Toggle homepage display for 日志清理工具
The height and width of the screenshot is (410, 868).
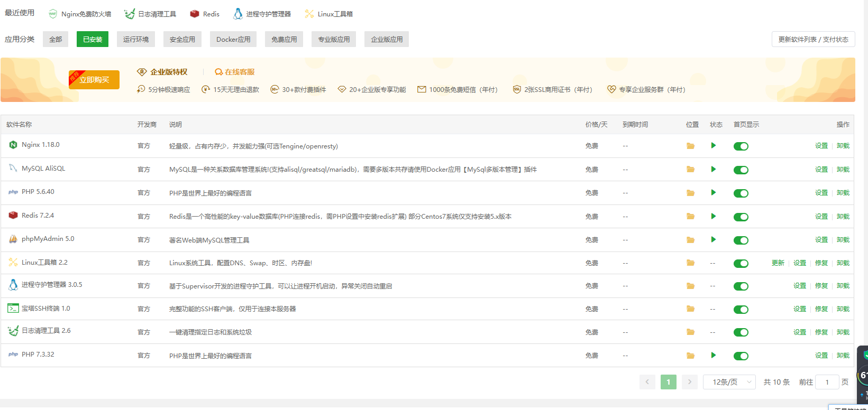(x=741, y=332)
